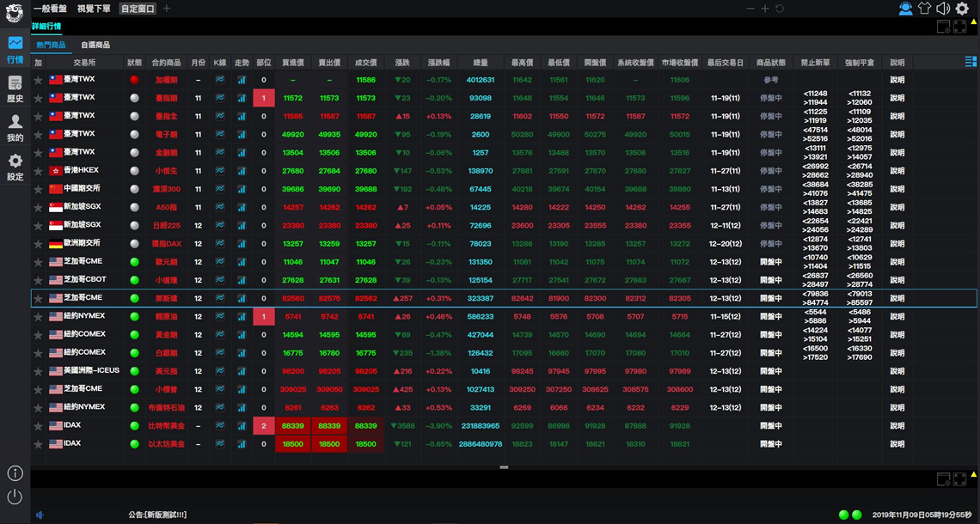Switch to the 自選商品 tab

95,45
